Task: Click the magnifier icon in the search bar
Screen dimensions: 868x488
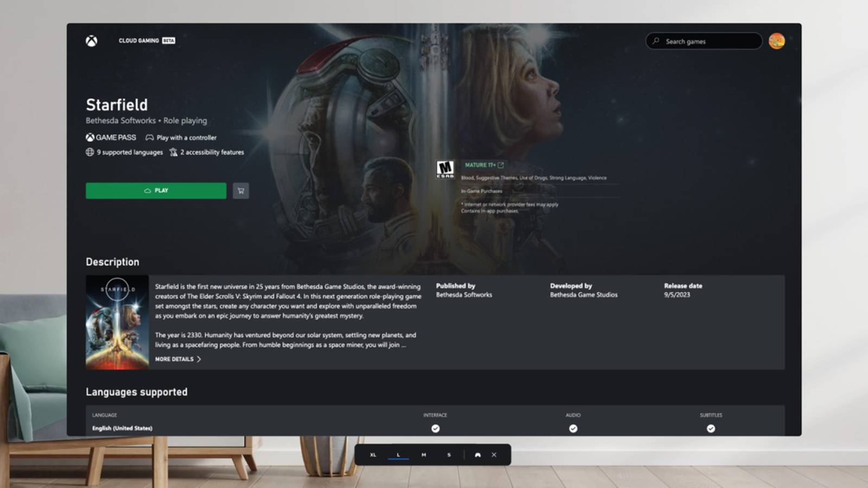Action: tap(656, 41)
